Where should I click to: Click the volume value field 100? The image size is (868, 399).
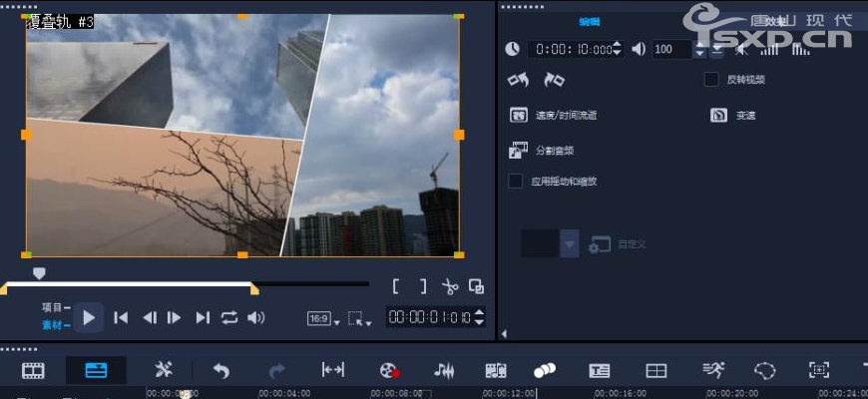672,49
